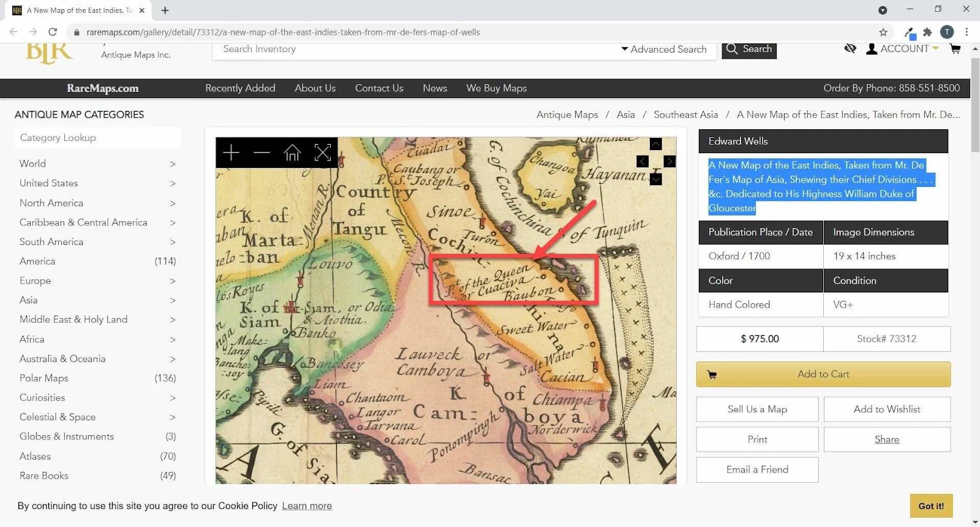Reset map view with home icon
The height and width of the screenshot is (527, 980).
[x=292, y=153]
